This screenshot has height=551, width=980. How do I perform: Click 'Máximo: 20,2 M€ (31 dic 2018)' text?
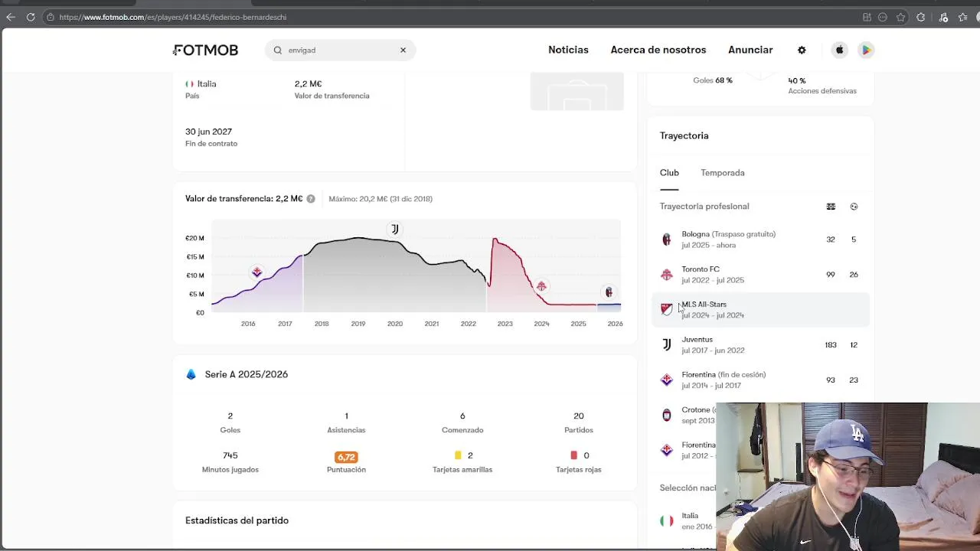381,199
